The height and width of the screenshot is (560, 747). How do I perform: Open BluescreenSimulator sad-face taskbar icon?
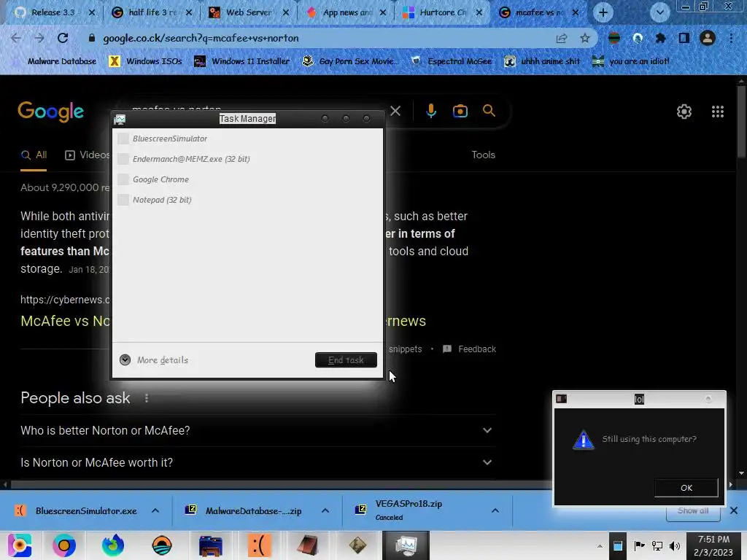260,545
